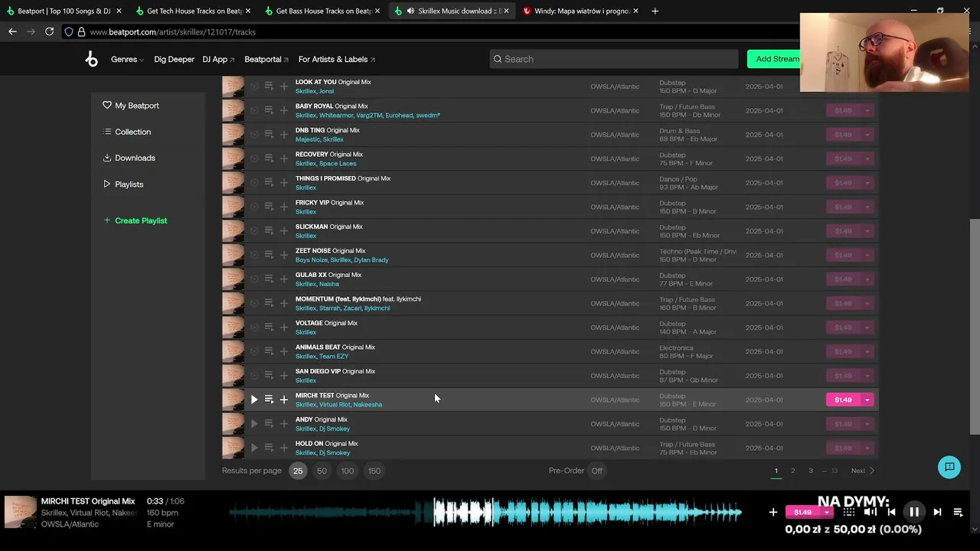Open keyboard shortcuts icon in player
Viewport: 980px width, 551px height.
(848, 512)
